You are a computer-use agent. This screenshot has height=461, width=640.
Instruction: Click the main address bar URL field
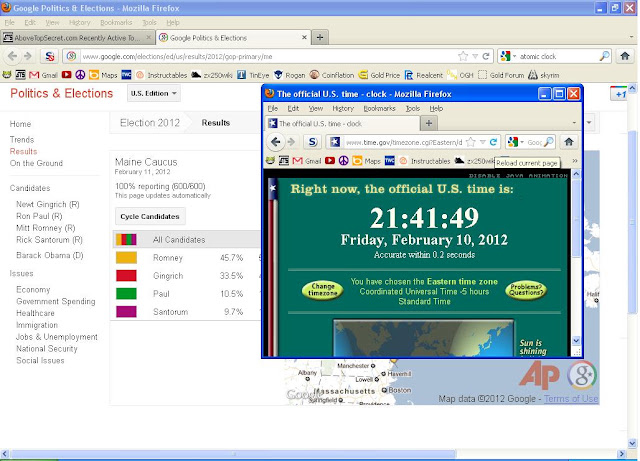click(267, 56)
